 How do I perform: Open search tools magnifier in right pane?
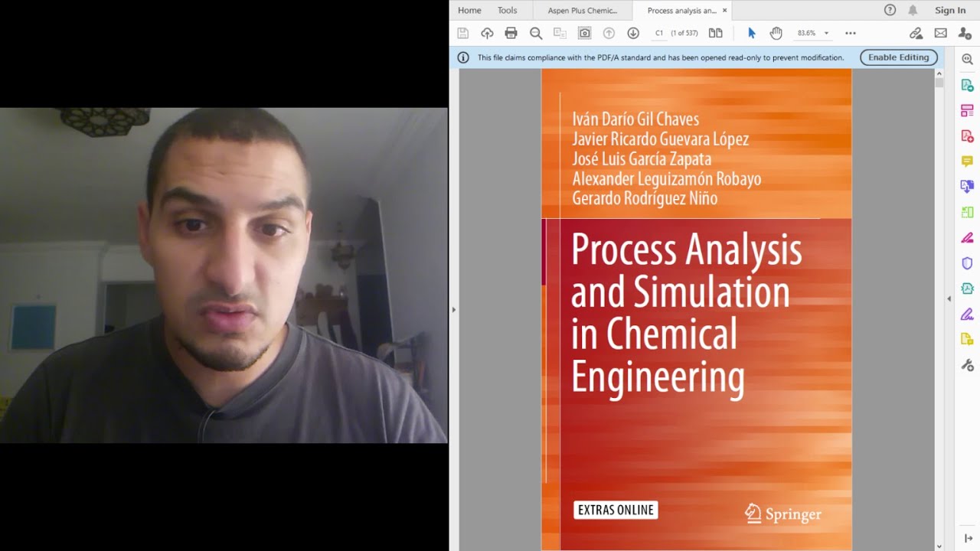click(967, 59)
